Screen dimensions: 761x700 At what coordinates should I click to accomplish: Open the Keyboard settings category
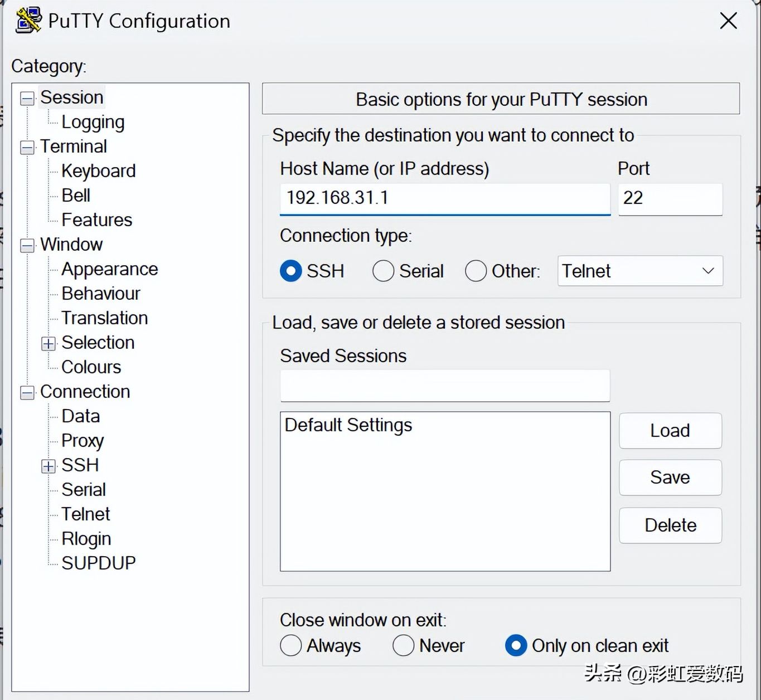point(99,171)
